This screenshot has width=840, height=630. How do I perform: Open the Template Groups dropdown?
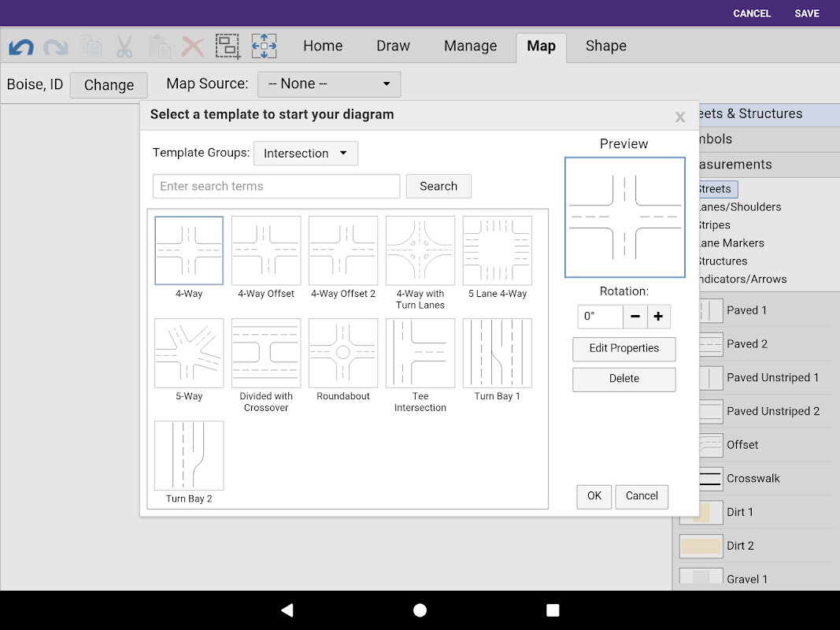(305, 154)
